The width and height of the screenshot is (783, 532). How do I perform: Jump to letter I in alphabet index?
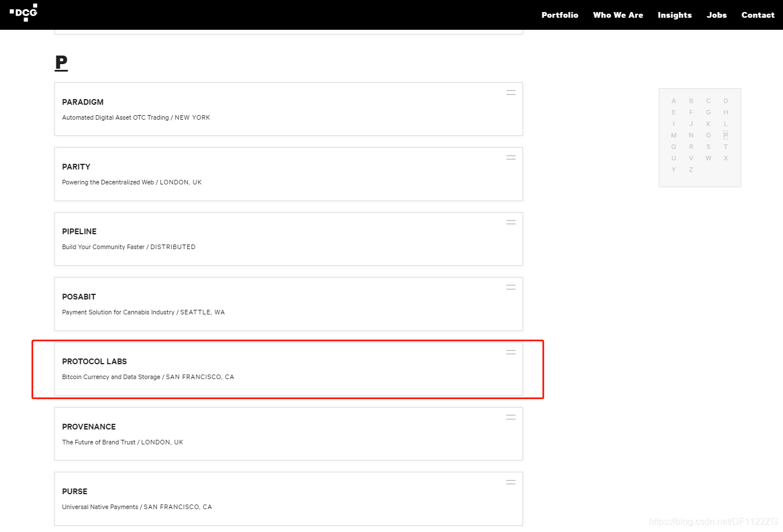(674, 124)
